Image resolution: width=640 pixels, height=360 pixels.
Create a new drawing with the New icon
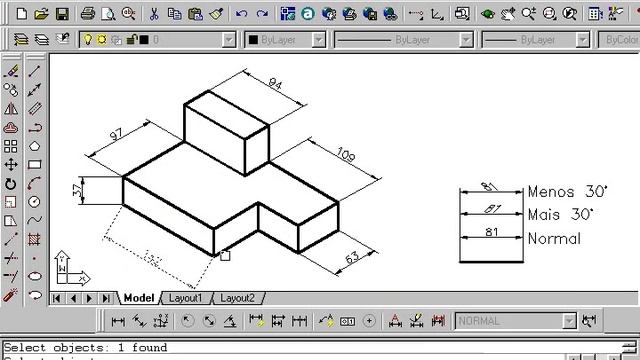(22, 14)
